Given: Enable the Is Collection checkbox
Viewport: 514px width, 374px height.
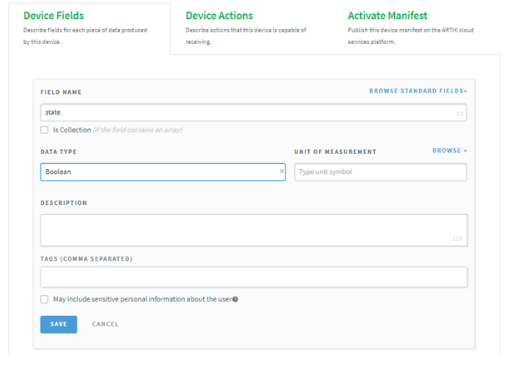Looking at the screenshot, I should pos(44,130).
